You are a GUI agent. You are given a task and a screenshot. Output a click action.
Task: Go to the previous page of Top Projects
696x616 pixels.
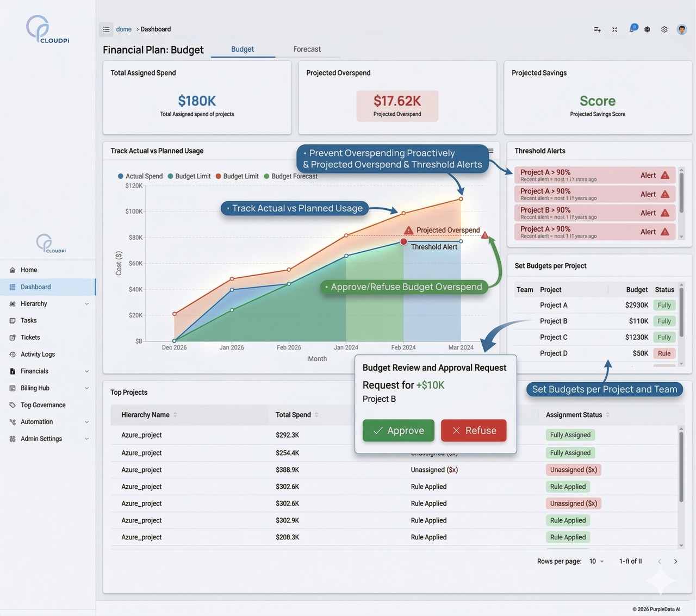pos(660,562)
